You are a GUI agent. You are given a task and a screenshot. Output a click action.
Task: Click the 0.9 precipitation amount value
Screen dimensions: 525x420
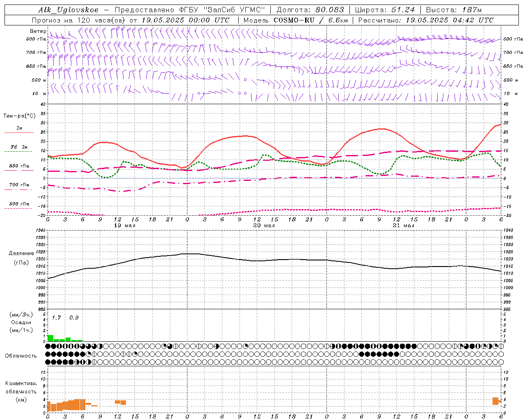coord(74,317)
